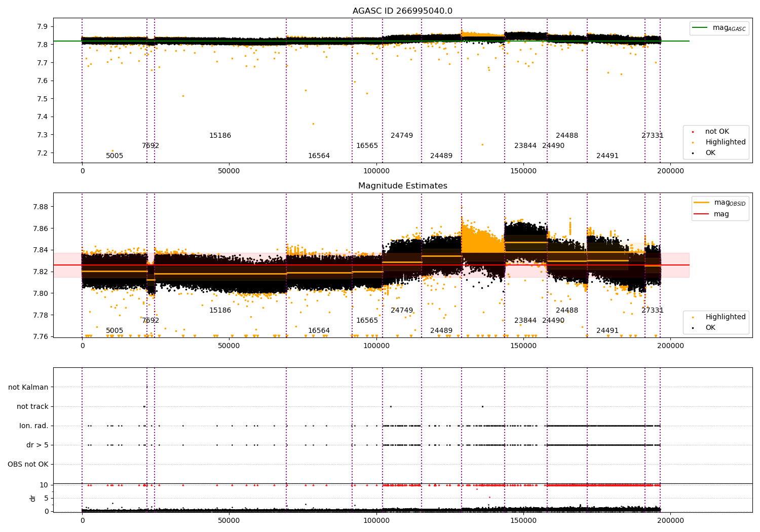Click obsid label 24490 in Magnitude Estimates plot

click(x=553, y=321)
